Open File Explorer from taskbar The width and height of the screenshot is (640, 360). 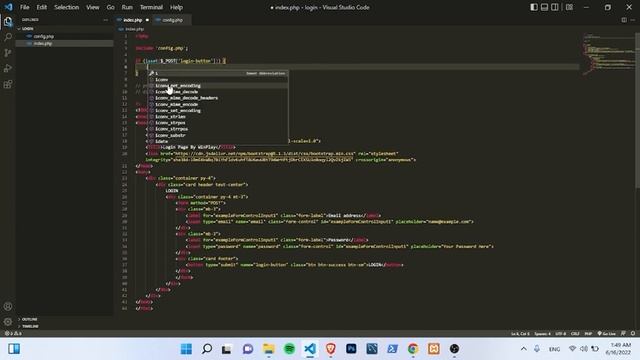pos(269,349)
